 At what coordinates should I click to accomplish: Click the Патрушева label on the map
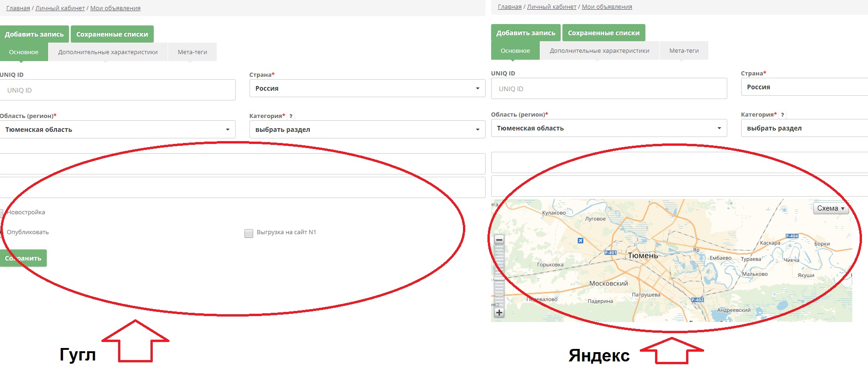[x=646, y=295]
